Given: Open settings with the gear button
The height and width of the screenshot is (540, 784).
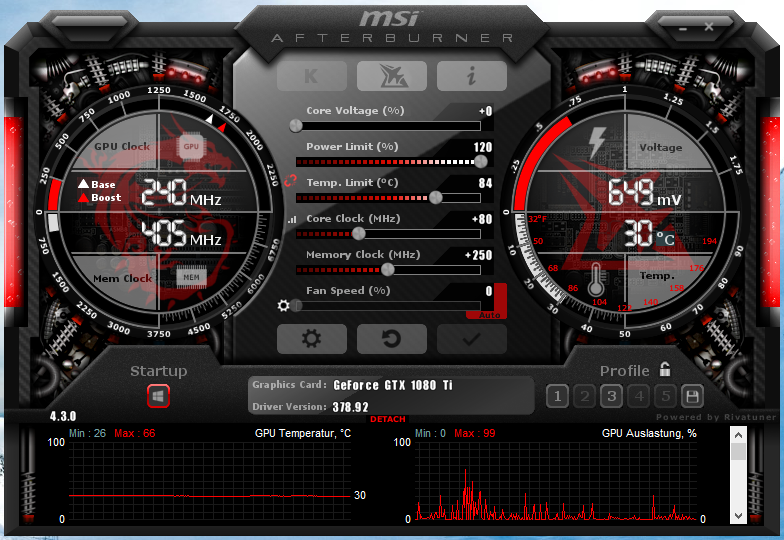Looking at the screenshot, I should (x=312, y=338).
